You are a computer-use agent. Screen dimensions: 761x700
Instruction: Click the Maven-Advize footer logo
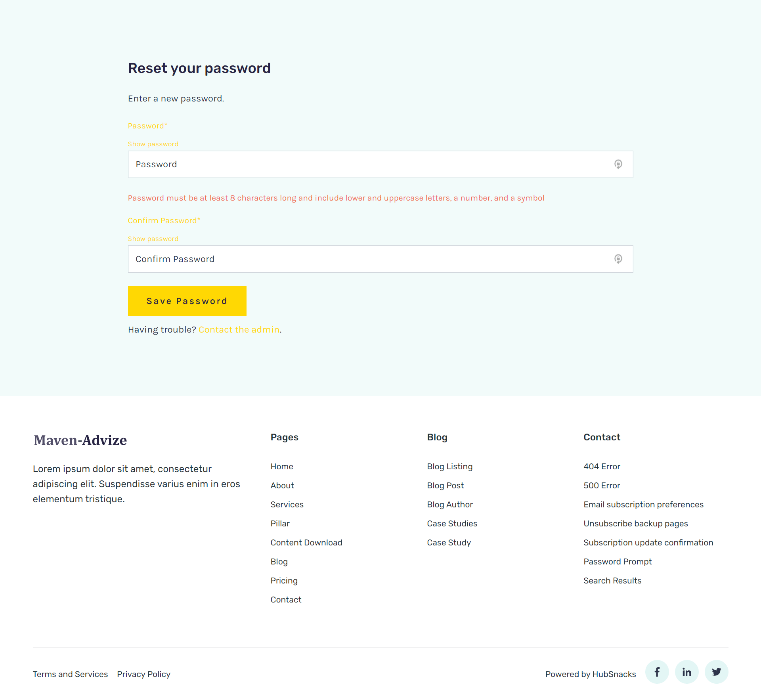click(x=80, y=440)
